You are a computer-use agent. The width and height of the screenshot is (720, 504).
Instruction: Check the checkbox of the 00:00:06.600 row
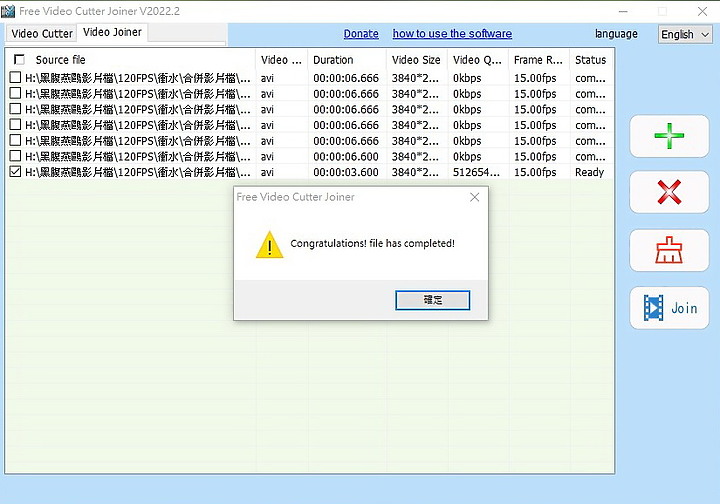(x=15, y=156)
